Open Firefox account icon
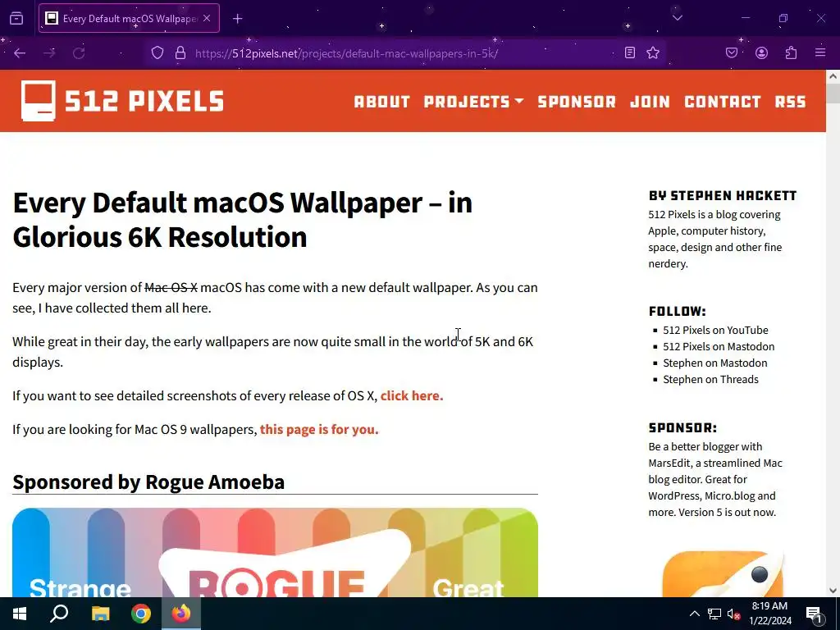The width and height of the screenshot is (840, 630). 761,52
